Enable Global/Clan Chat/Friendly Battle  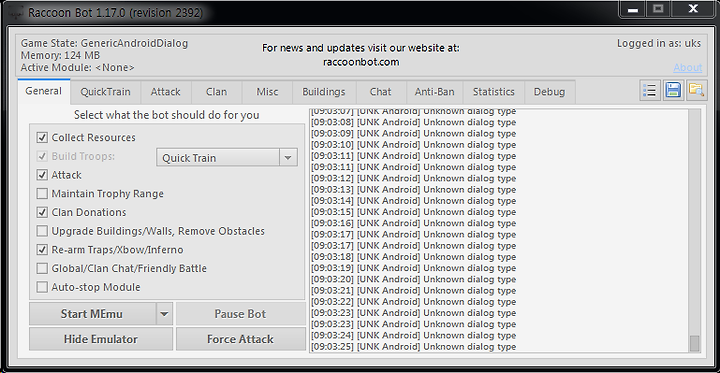[x=42, y=268]
